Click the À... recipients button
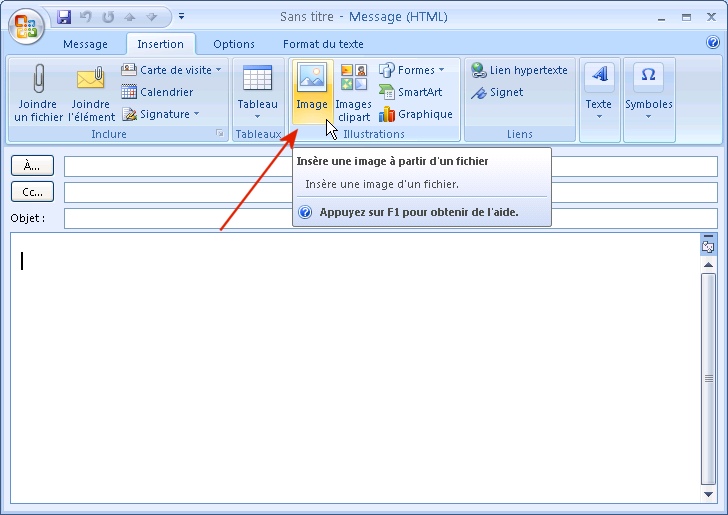728x515 pixels. coord(32,165)
